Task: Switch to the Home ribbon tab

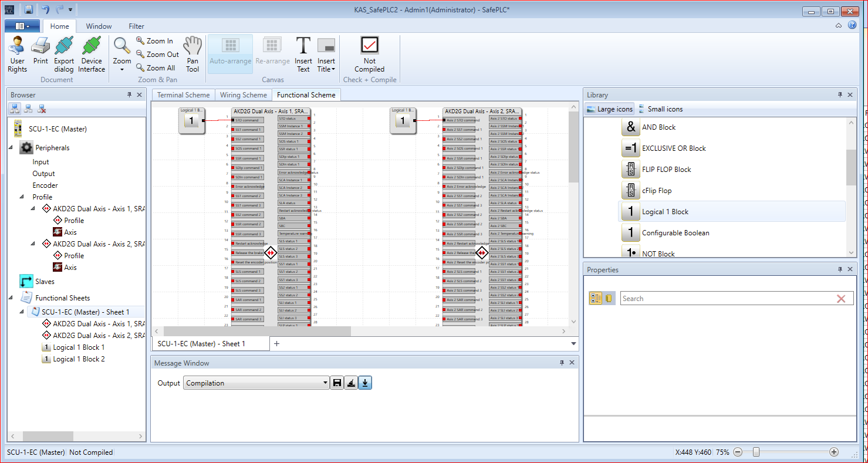Action: tap(60, 26)
